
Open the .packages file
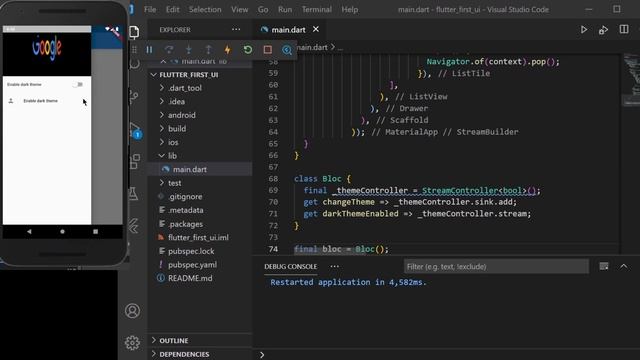(200, 224)
